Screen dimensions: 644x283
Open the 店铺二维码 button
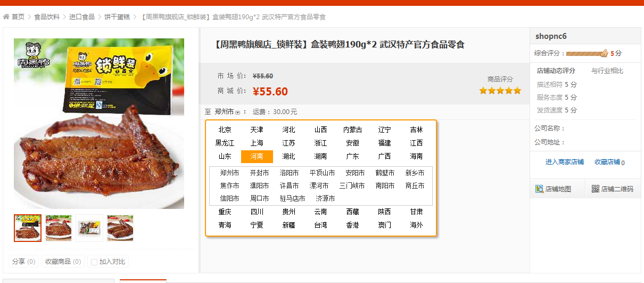click(613, 189)
